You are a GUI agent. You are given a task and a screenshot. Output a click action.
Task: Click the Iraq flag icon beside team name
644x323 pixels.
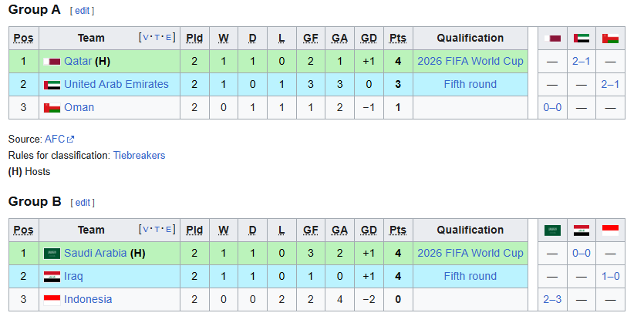click(52, 276)
